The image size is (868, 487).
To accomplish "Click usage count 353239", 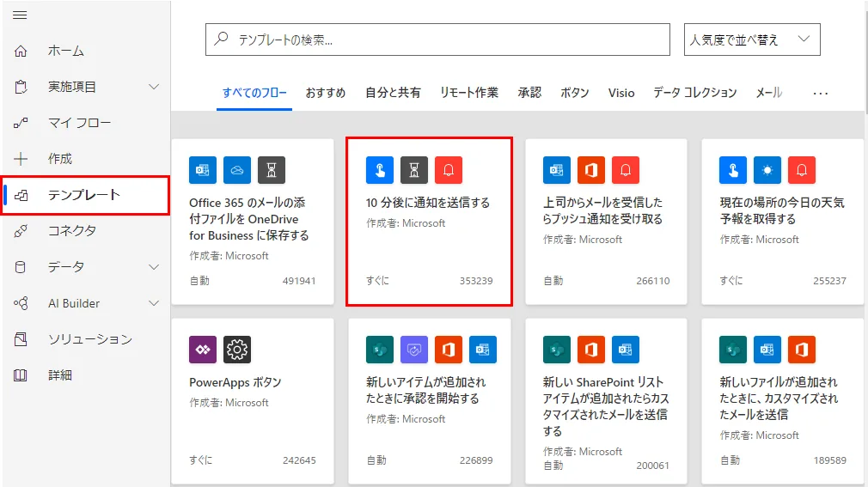I will tap(476, 281).
